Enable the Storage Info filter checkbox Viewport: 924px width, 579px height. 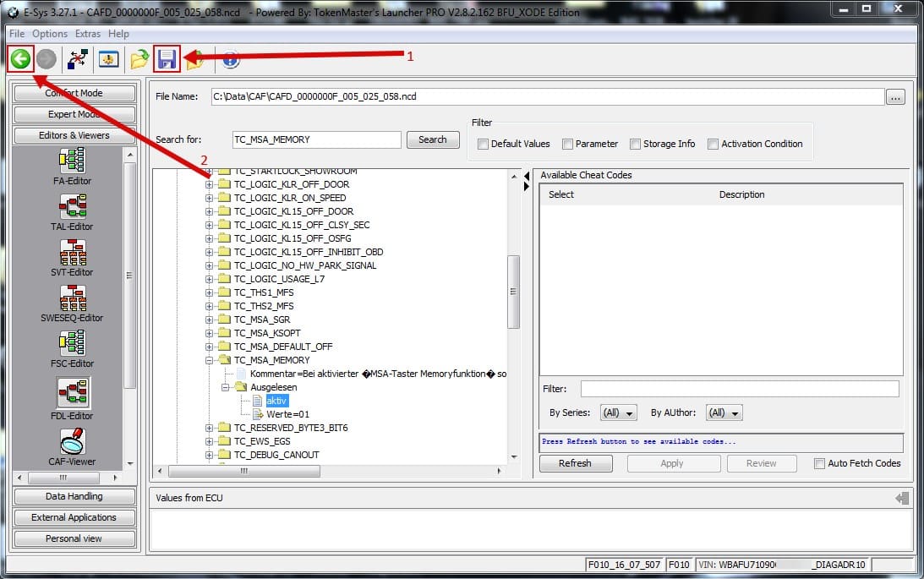pos(635,144)
